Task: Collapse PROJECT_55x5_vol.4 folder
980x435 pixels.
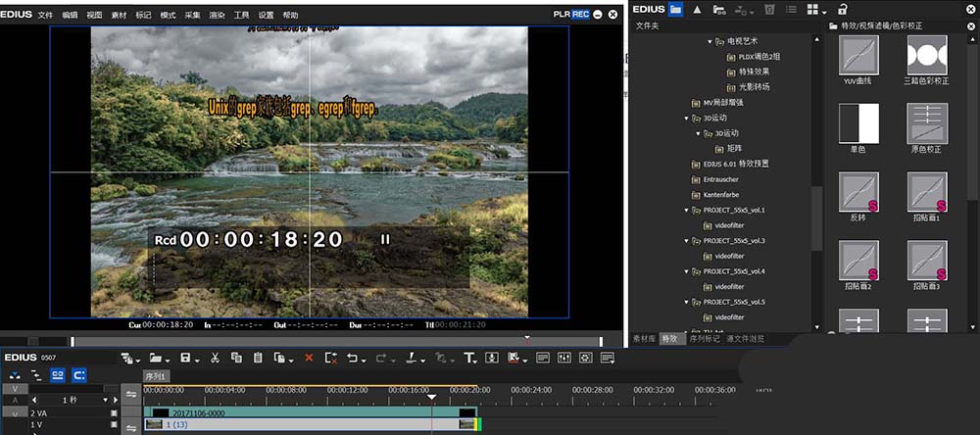Action: click(686, 271)
